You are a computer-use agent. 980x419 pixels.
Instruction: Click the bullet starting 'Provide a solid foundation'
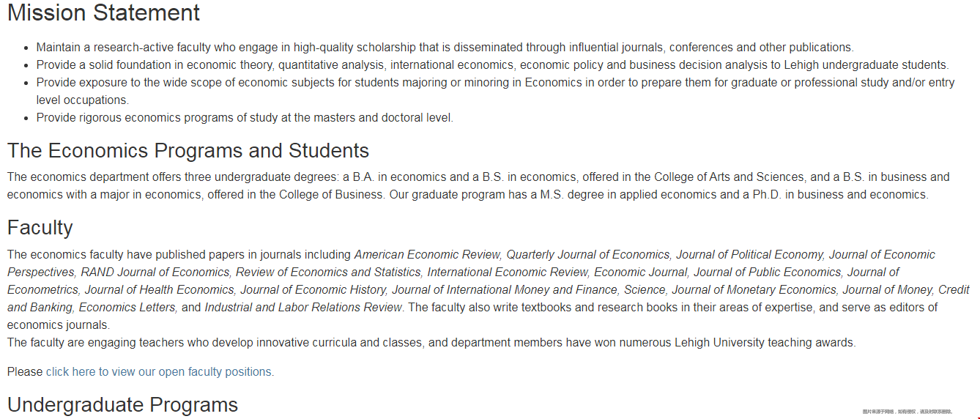coord(492,64)
